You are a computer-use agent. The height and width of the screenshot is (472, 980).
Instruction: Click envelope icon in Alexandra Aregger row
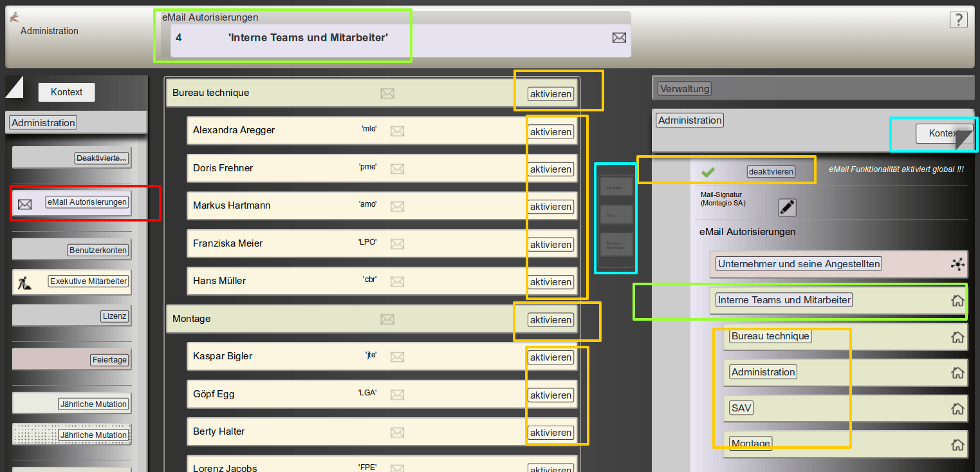click(398, 131)
